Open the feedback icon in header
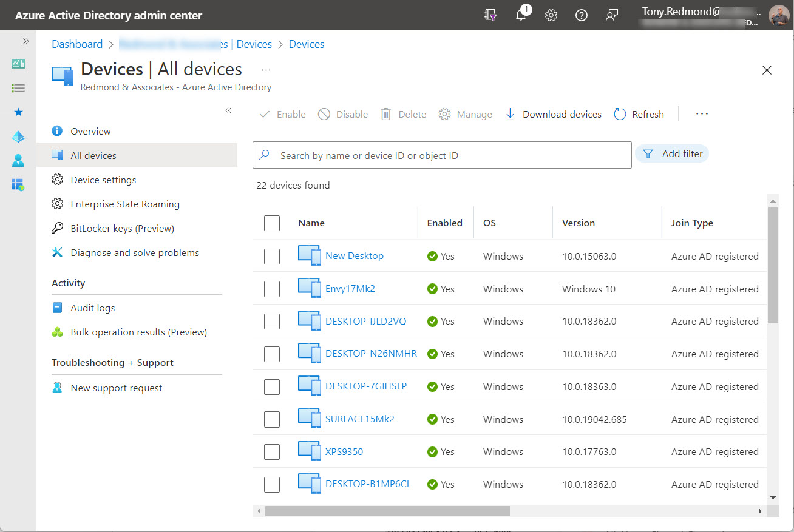Viewport: 794px width, 532px height. pos(612,16)
